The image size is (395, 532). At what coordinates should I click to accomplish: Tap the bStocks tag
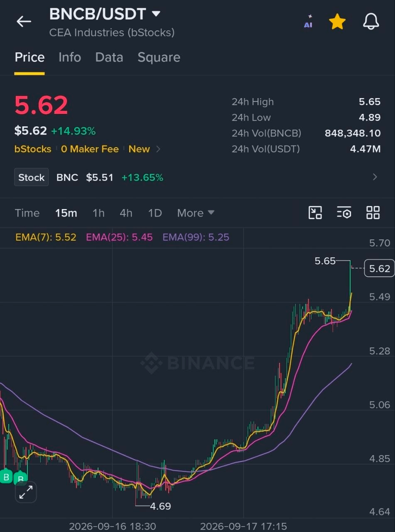[x=33, y=149]
